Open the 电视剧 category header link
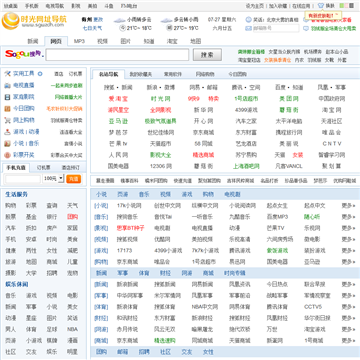Viewport: 360px width, 360px height. (232, 194)
